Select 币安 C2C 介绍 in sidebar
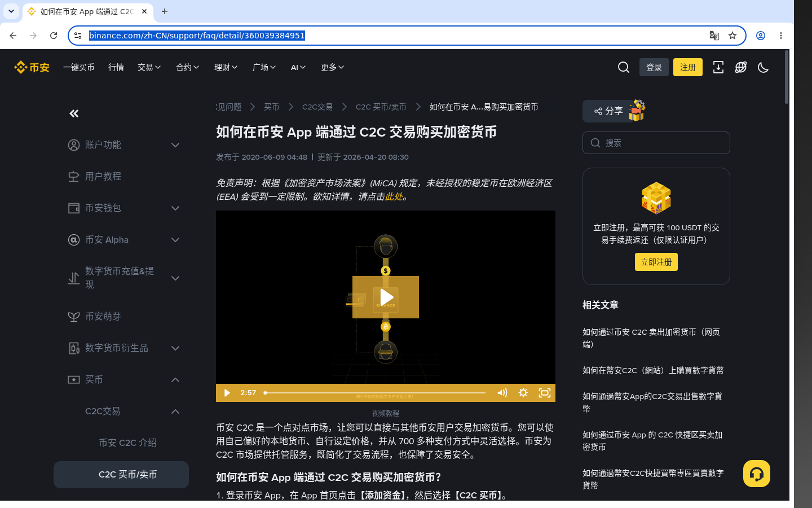This screenshot has width=812, height=508. pos(127,443)
